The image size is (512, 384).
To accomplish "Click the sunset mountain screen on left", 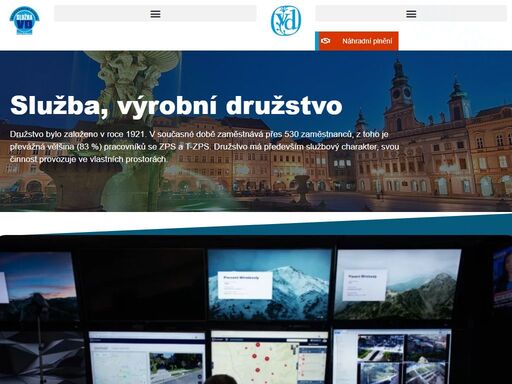I will (38, 286).
